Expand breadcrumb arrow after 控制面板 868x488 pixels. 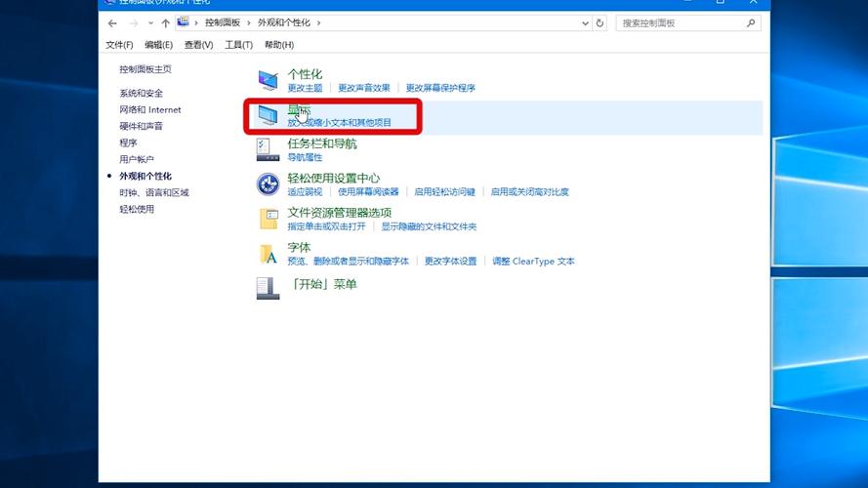(250, 23)
